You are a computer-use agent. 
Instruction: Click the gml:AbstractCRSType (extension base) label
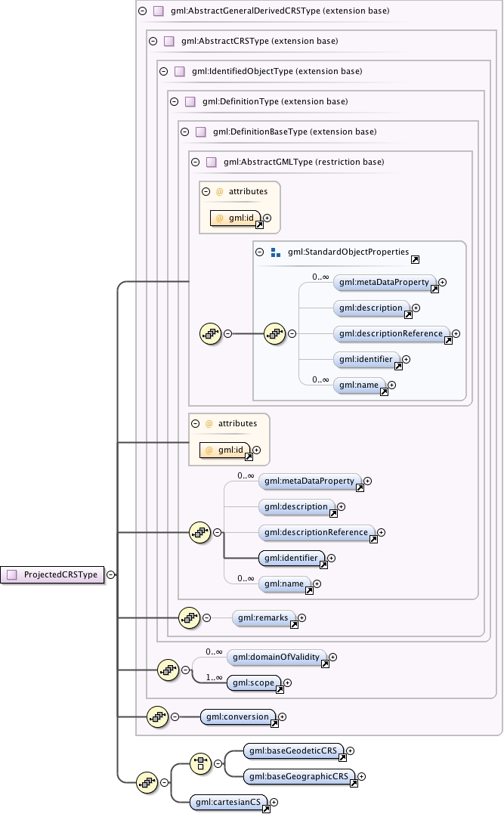tap(259, 41)
